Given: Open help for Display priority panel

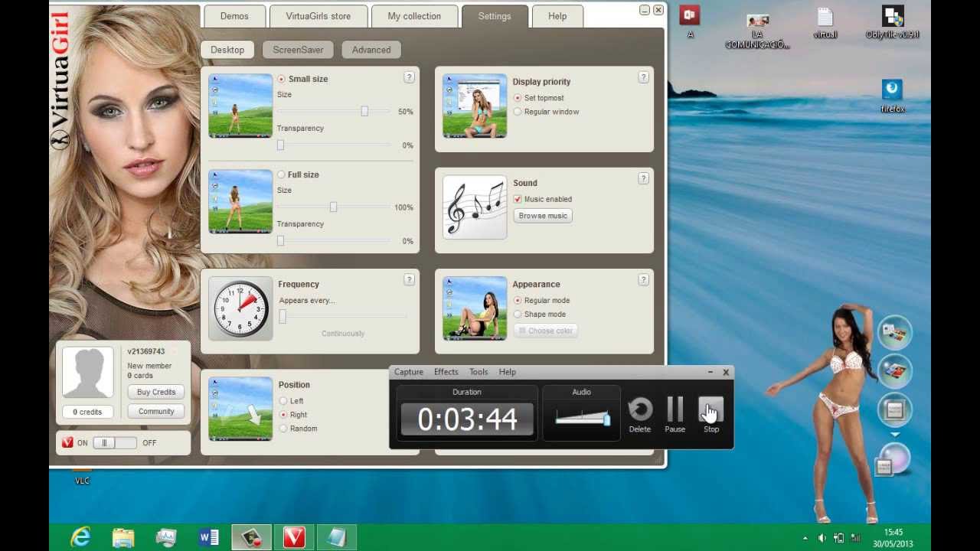Looking at the screenshot, I should pyautogui.click(x=643, y=77).
